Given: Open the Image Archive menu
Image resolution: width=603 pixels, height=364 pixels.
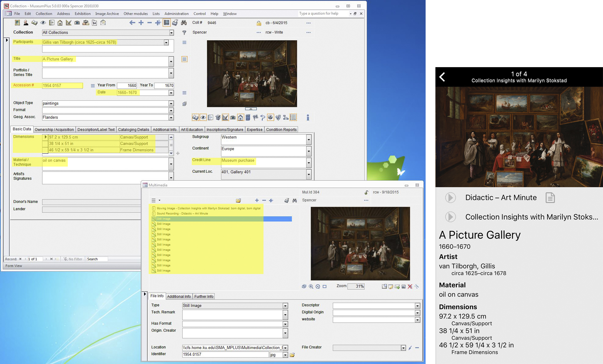Looking at the screenshot, I should click(107, 14).
